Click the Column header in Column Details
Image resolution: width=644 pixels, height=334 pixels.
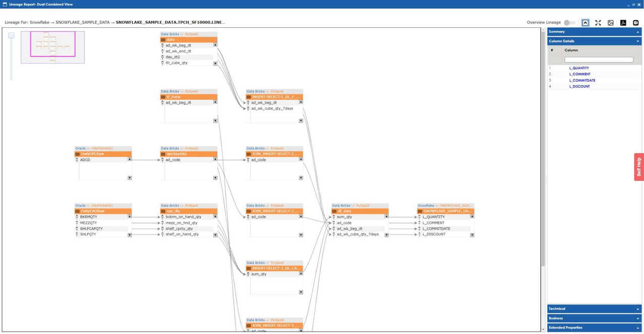[571, 50]
